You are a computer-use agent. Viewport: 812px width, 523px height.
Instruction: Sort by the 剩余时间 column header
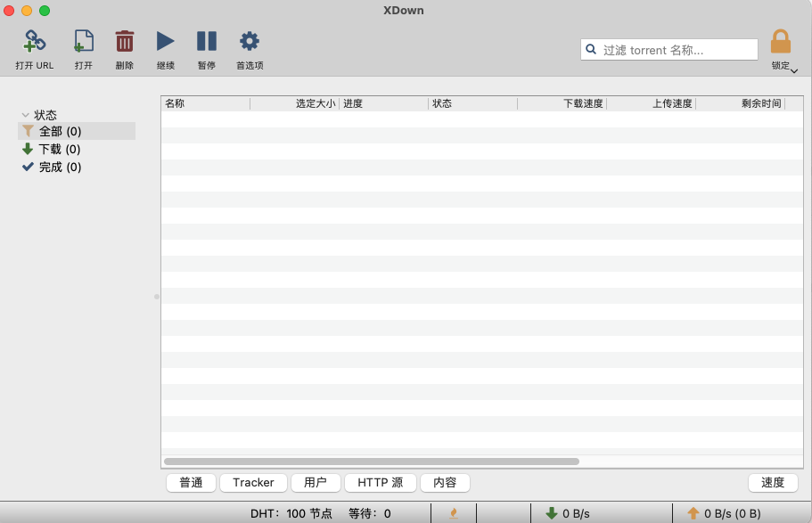click(740, 103)
